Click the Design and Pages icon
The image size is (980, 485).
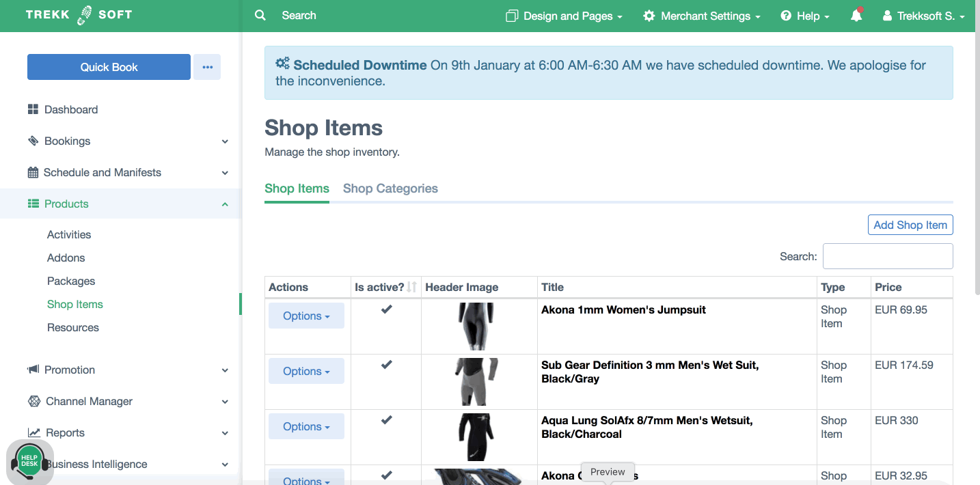pyautogui.click(x=512, y=16)
